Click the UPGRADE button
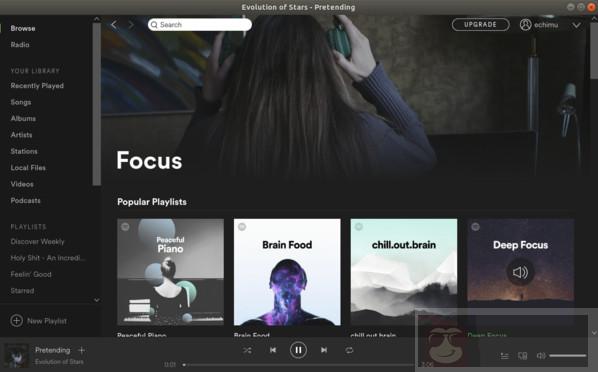Screen dimensions: 598x372 [x=480, y=25]
